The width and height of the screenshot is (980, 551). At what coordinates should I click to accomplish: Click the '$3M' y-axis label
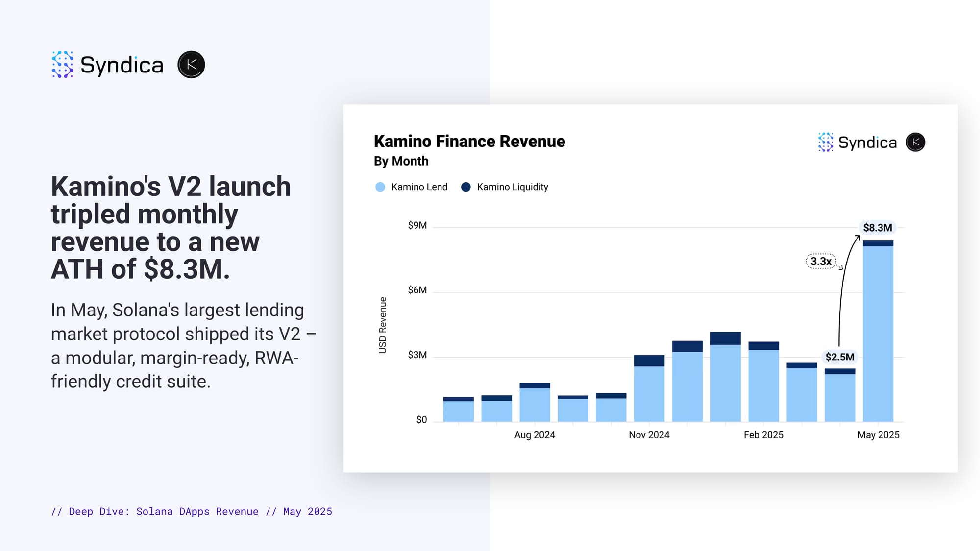point(417,355)
